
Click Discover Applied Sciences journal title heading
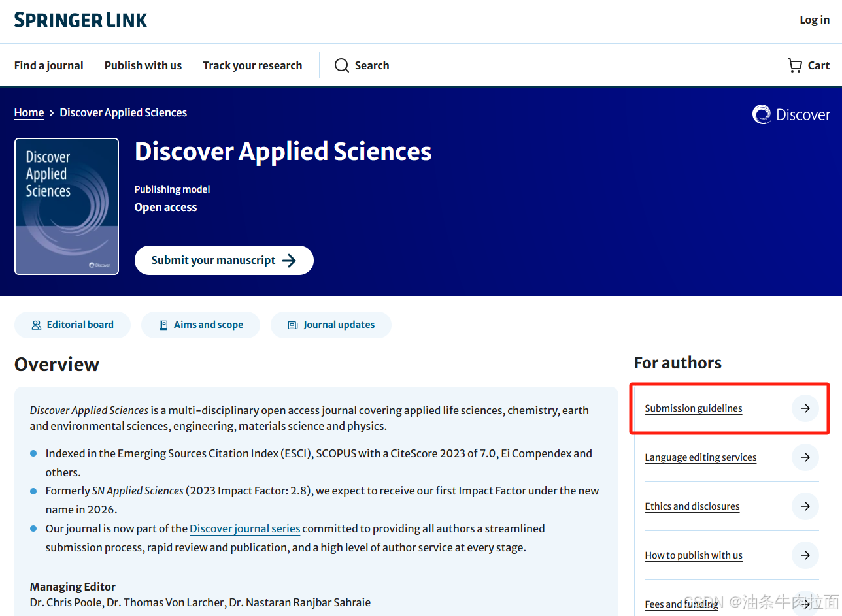[283, 151]
